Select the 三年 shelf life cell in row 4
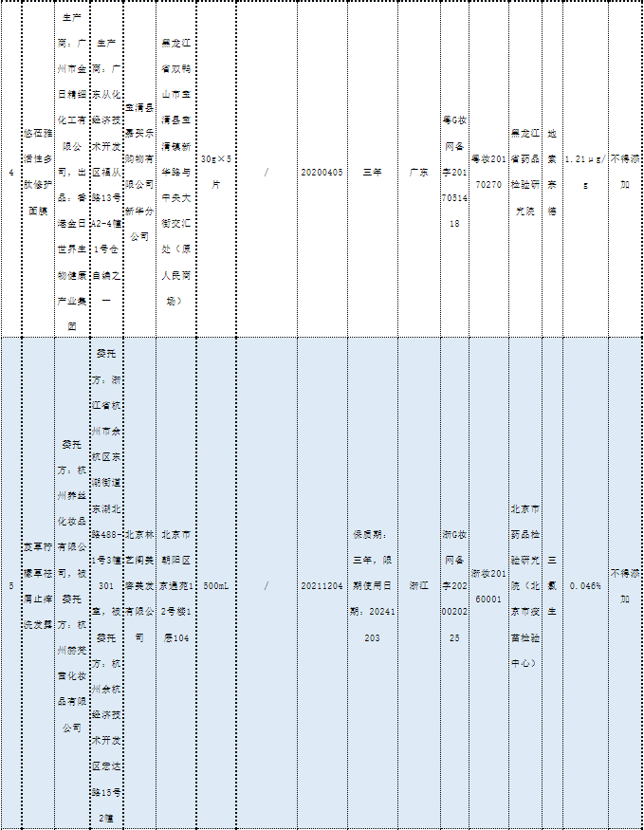 tap(373, 173)
